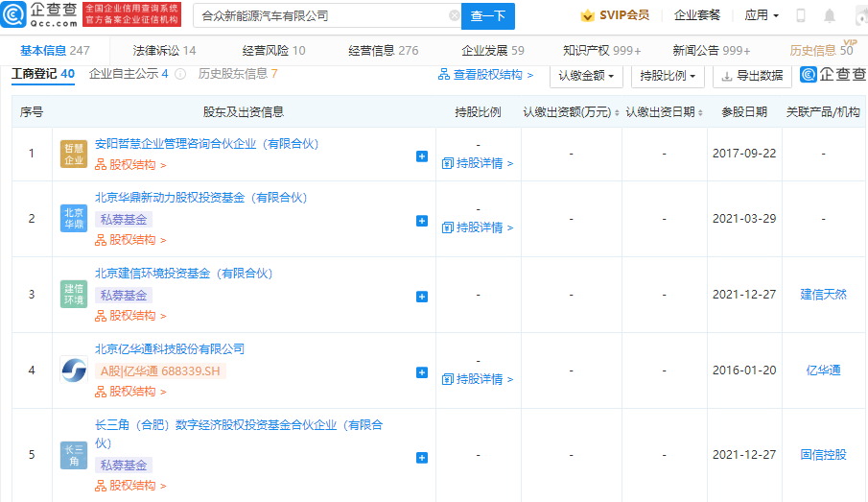The height and width of the screenshot is (502, 868).
Task: Open the mobile phone icon in header
Action: coord(801,15)
